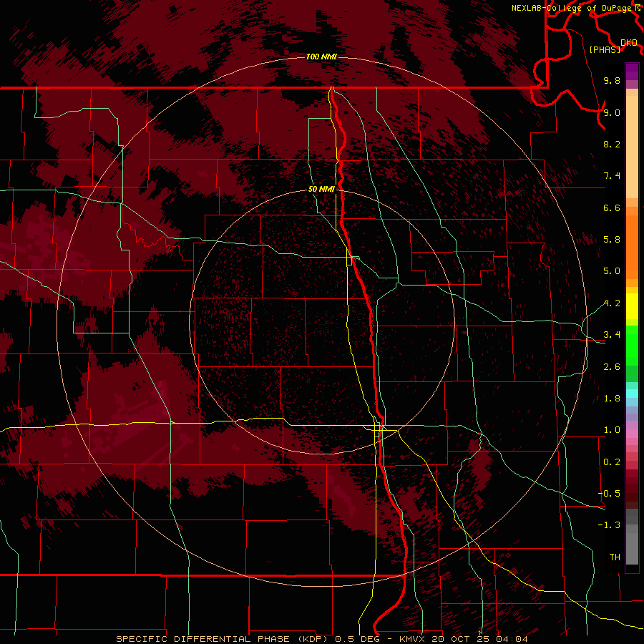Pick the bright green color bar segment
The width and height of the screenshot is (644, 644).
tap(632, 346)
